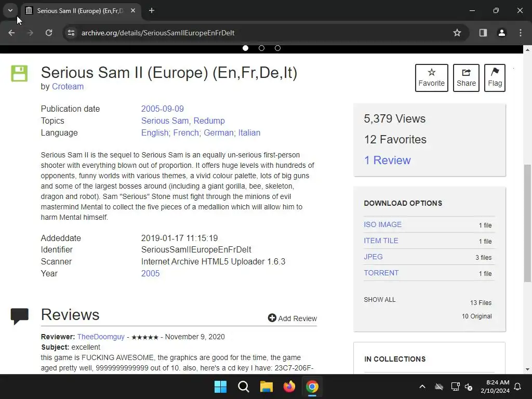Viewport: 532px width, 399px height.
Task: Click the scroll down arrow on page scrollbar
Action: [527, 369]
